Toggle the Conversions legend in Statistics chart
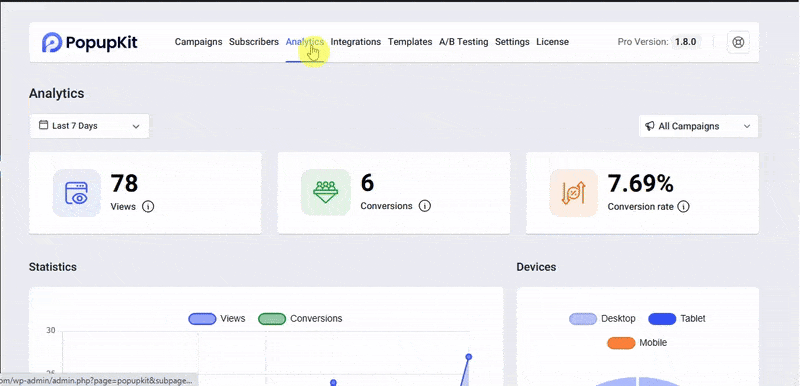 [x=300, y=319]
